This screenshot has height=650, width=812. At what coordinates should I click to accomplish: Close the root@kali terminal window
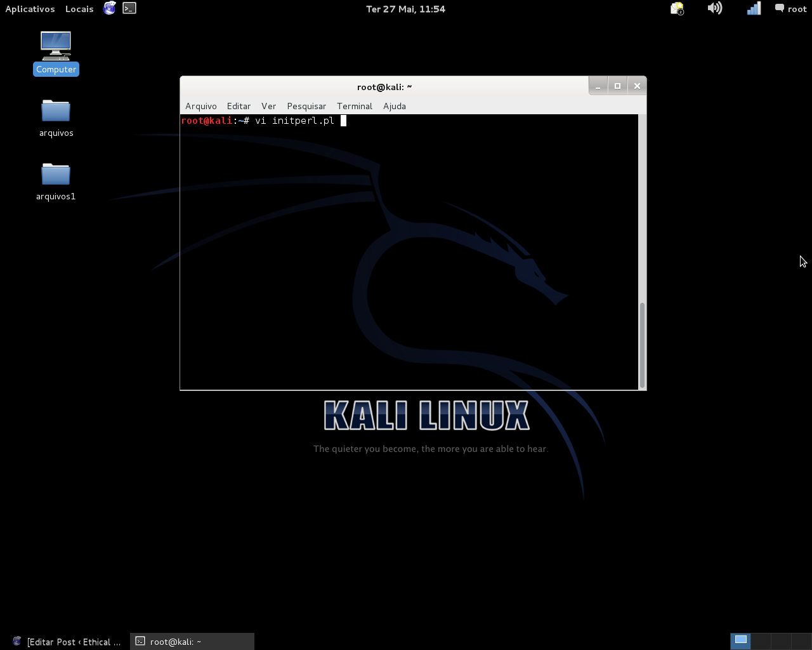point(637,86)
